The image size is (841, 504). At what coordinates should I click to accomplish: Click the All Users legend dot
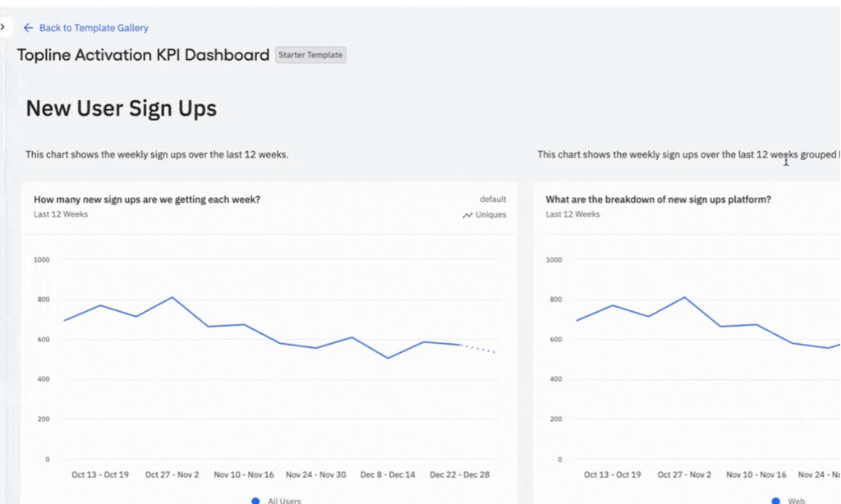[255, 500]
